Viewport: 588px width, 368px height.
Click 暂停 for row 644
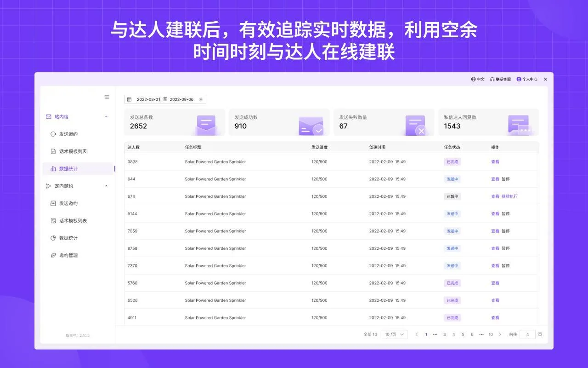pyautogui.click(x=506, y=179)
